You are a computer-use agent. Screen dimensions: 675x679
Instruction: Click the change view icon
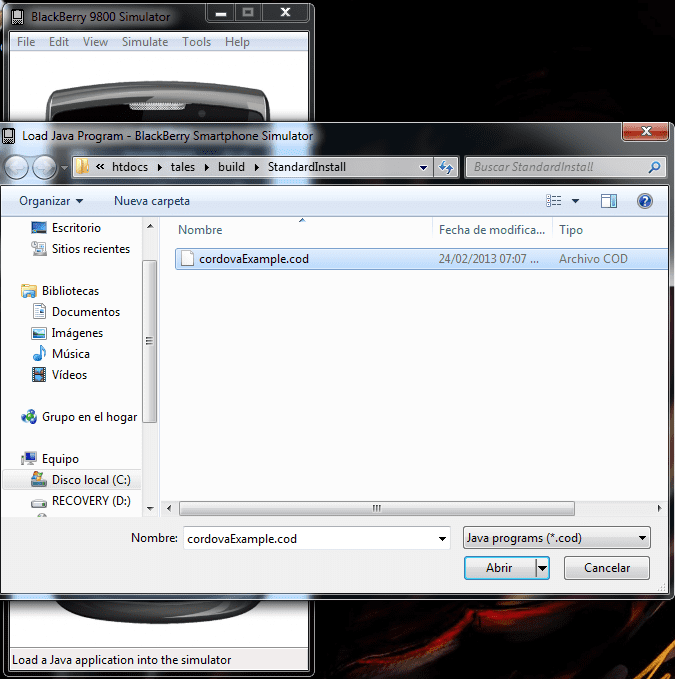pyautogui.click(x=554, y=201)
